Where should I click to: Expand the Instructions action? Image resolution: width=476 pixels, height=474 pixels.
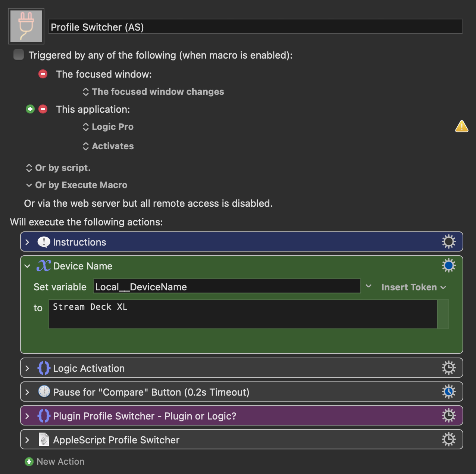(27, 242)
